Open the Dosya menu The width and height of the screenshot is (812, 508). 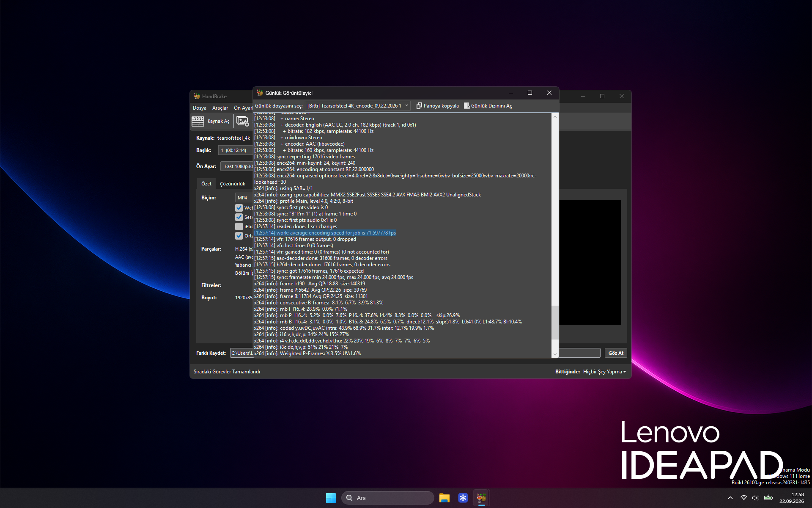coord(200,108)
